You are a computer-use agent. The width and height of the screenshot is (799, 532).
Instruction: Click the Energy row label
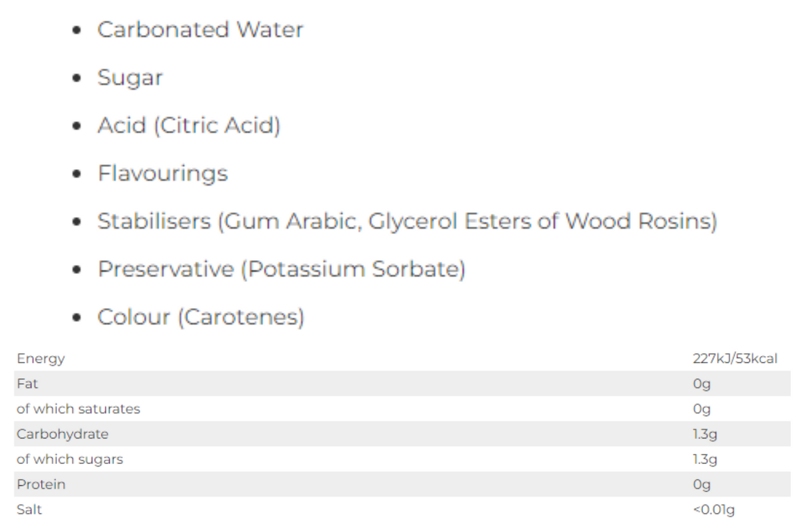[x=41, y=359]
